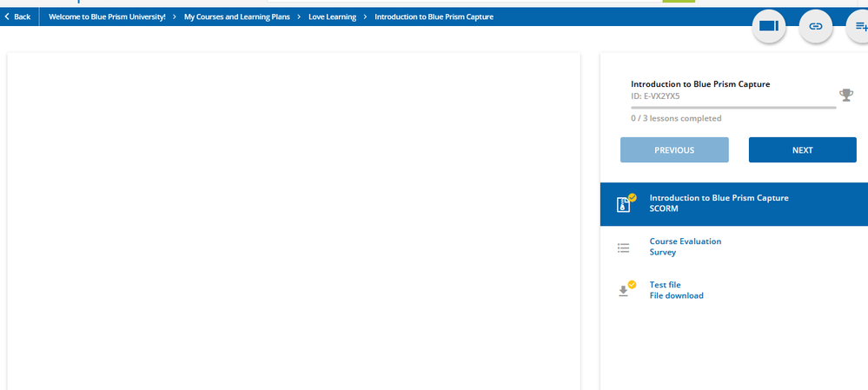The width and height of the screenshot is (868, 390).
Task: Open 'Welcome to Blue Prism University!' breadcrumb
Action: pyautogui.click(x=107, y=17)
